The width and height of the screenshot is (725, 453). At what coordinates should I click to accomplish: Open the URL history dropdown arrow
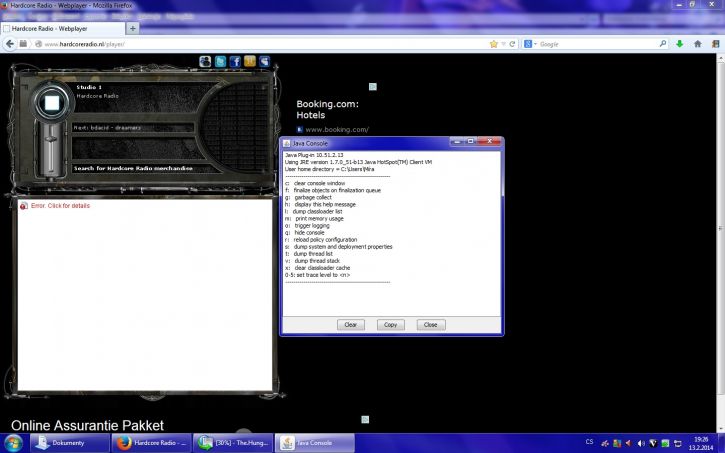click(504, 44)
